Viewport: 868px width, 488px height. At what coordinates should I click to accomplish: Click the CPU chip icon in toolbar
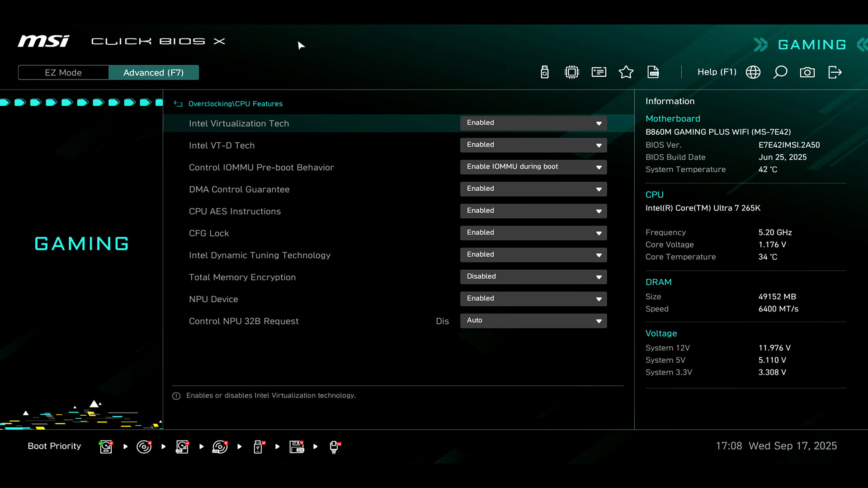tap(572, 72)
